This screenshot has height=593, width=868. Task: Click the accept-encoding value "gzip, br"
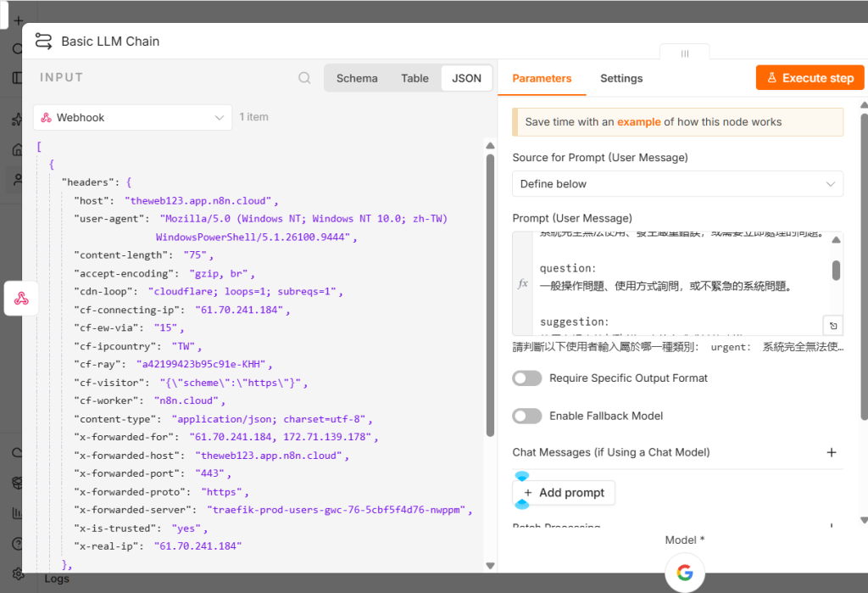(219, 274)
